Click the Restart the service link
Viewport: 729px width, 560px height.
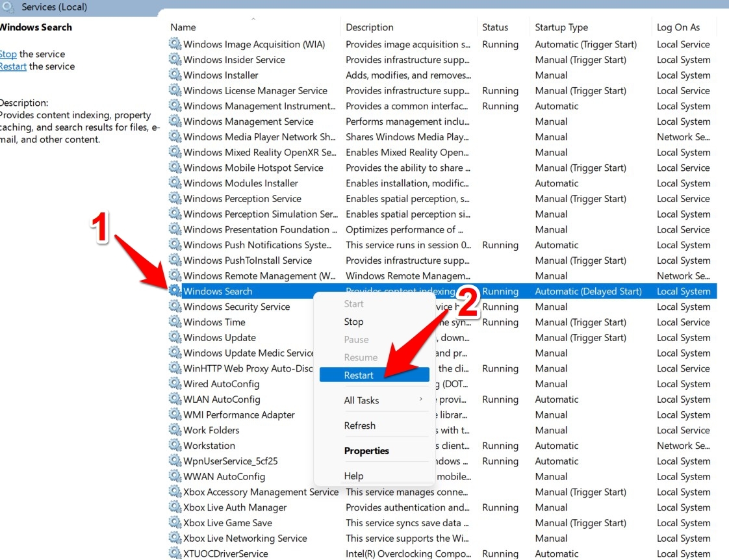13,66
